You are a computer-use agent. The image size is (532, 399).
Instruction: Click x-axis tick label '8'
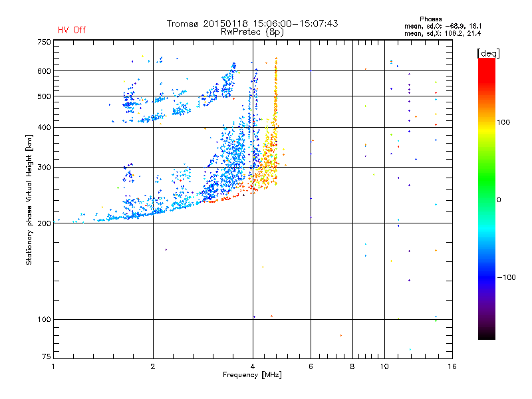tap(352, 366)
